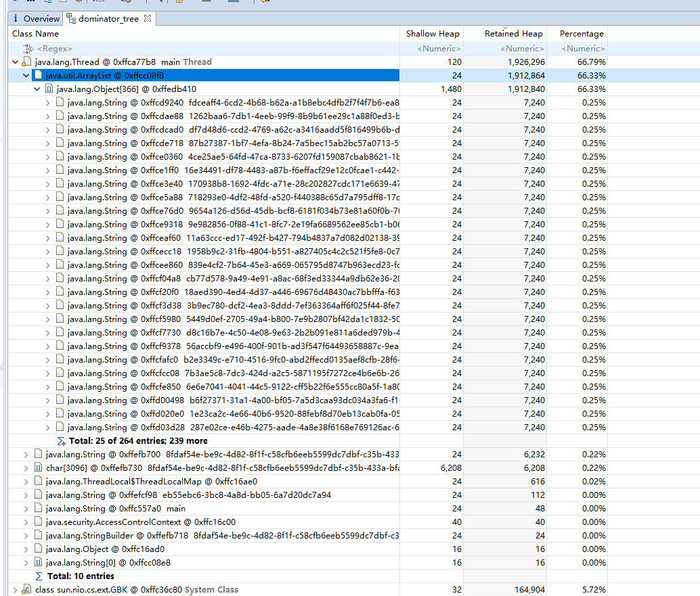Click the regex filter icon beside <Regex>
The height and width of the screenshot is (596, 700).
[x=26, y=48]
